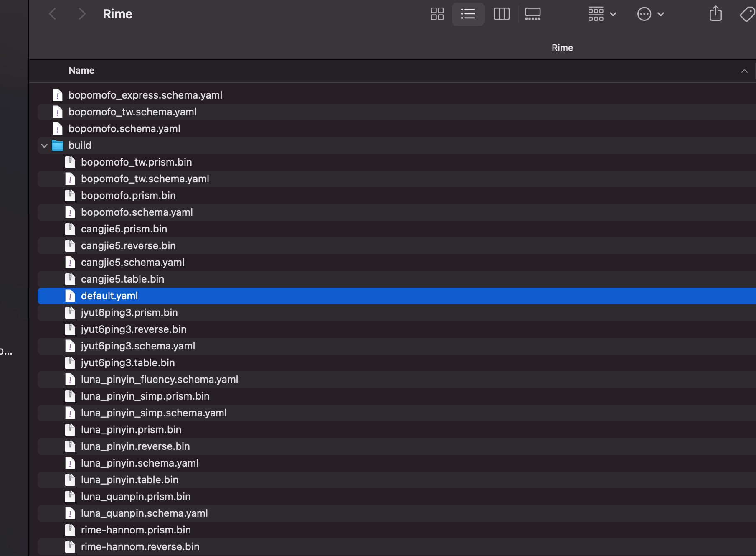This screenshot has height=556, width=756.
Task: Select rime-hannom.reverse.bin file
Action: pos(140,547)
